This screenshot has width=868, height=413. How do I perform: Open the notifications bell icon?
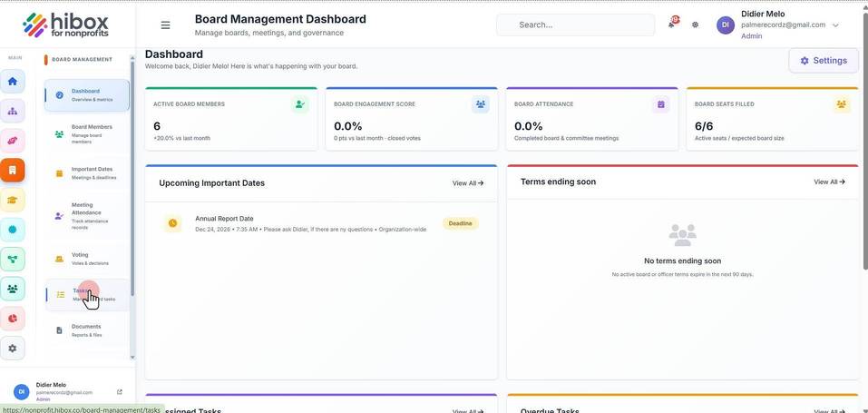673,24
